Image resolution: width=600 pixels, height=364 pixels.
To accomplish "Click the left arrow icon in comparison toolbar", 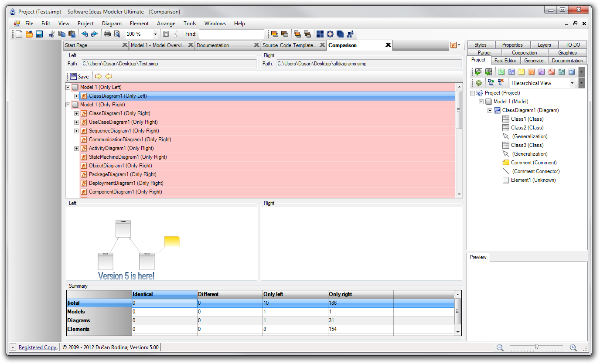I will tap(109, 76).
